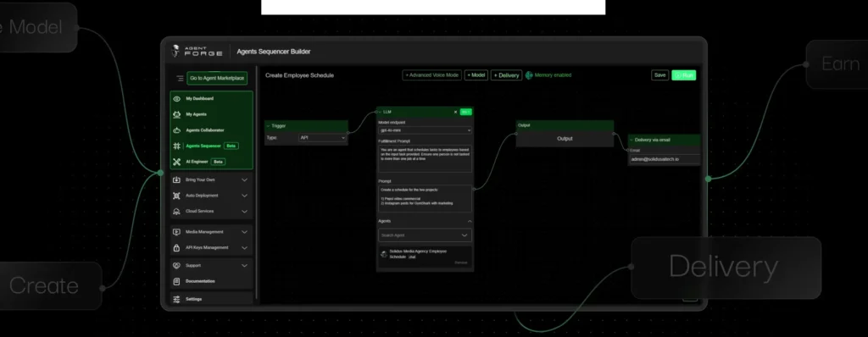Click Go to Agent Marketplace button
This screenshot has width=868, height=337.
(x=217, y=79)
